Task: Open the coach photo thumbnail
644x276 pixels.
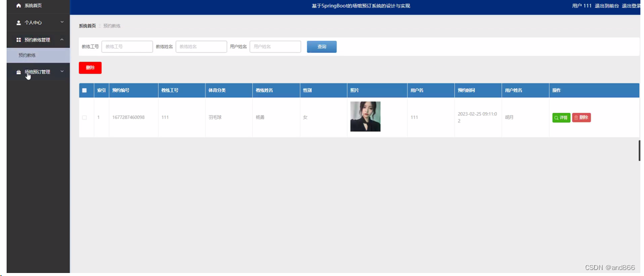Action: click(x=365, y=116)
